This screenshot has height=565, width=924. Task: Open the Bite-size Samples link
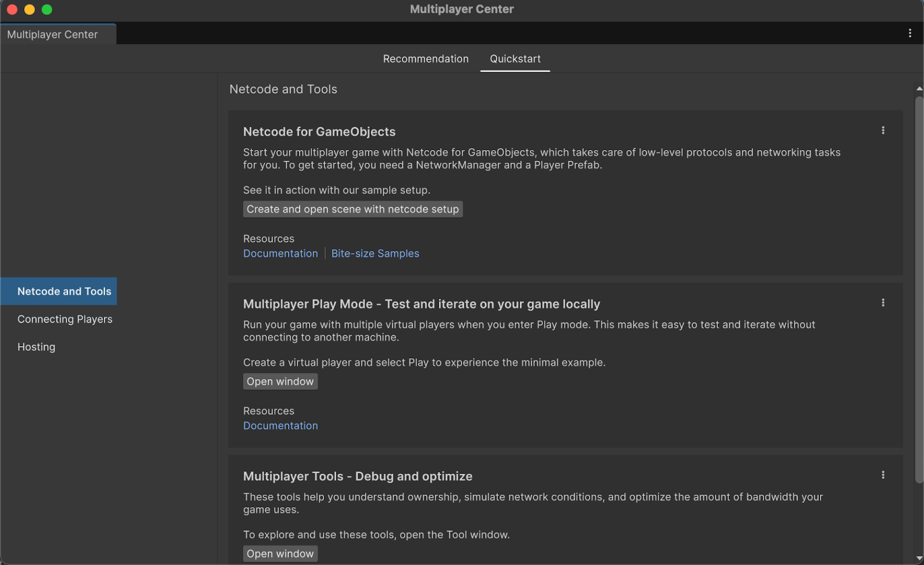click(x=375, y=253)
